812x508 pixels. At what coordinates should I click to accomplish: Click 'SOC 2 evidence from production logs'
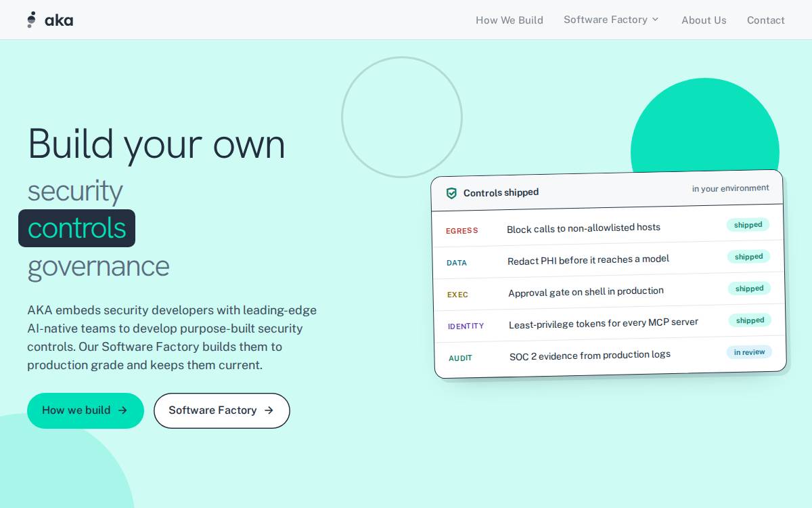590,355
